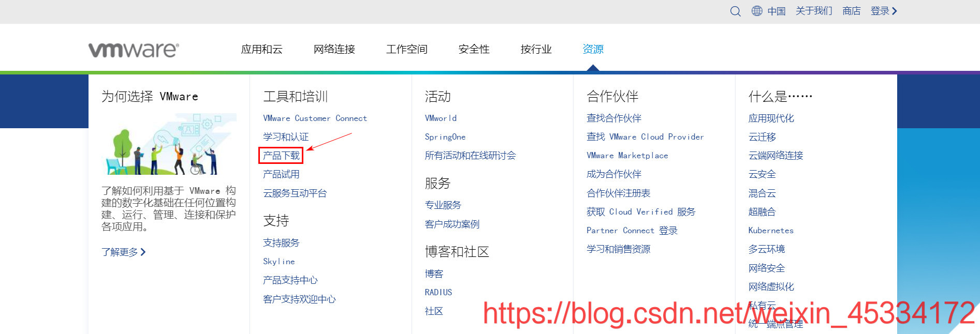This screenshot has width=980, height=334.
Task: Open the 云安全 link
Action: (x=762, y=174)
